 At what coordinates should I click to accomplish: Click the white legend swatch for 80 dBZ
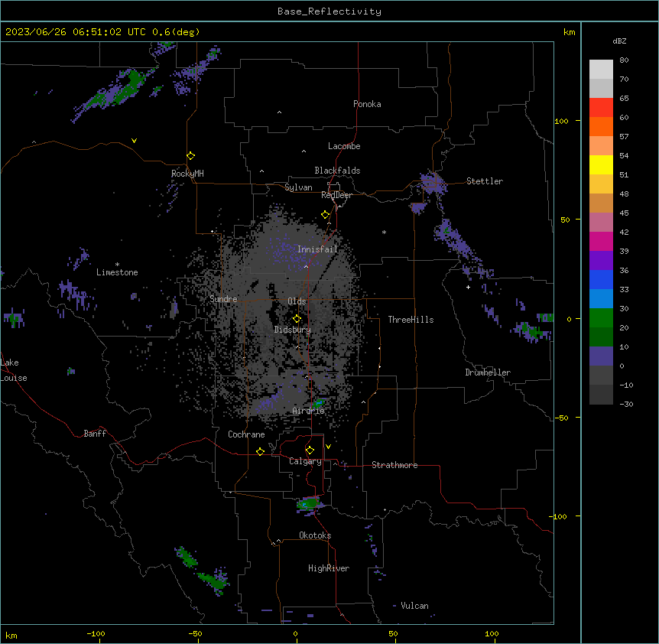tap(601, 70)
